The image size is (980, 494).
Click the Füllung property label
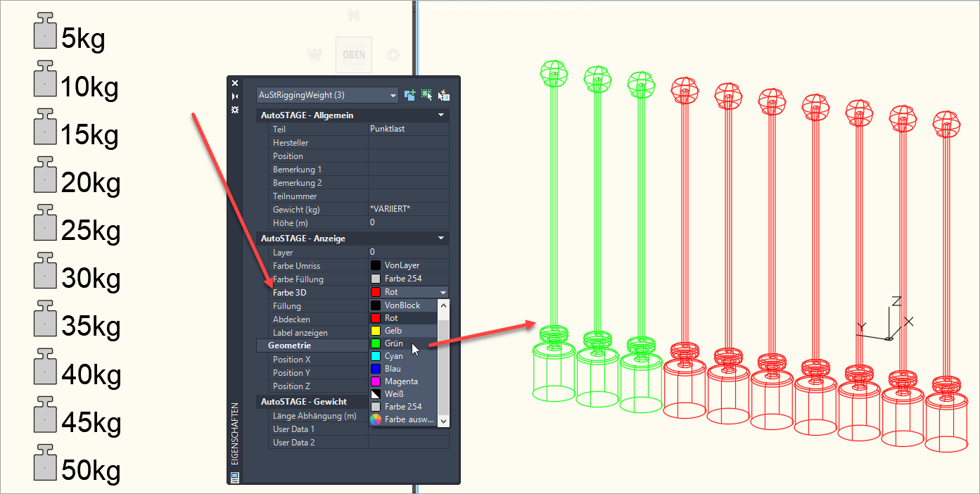tap(287, 306)
